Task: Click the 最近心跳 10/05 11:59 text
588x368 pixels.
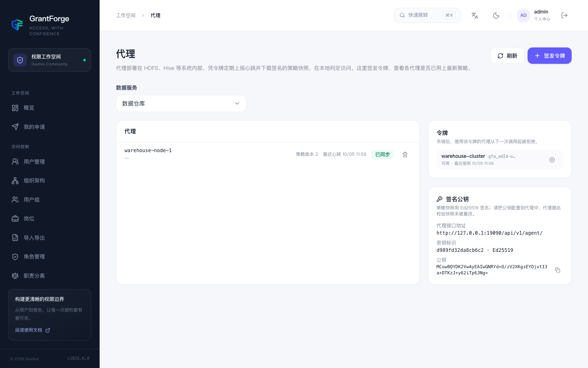Action: [x=345, y=155]
